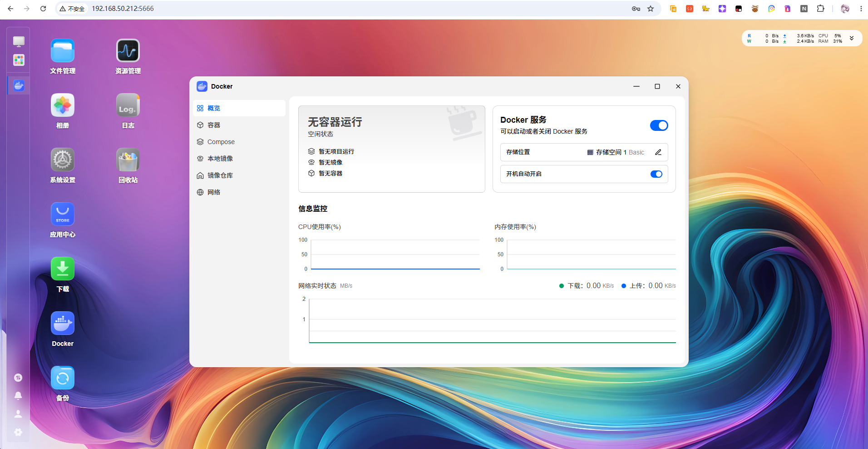Click the browser bookmark star icon
This screenshot has height=449, width=868.
click(651, 9)
